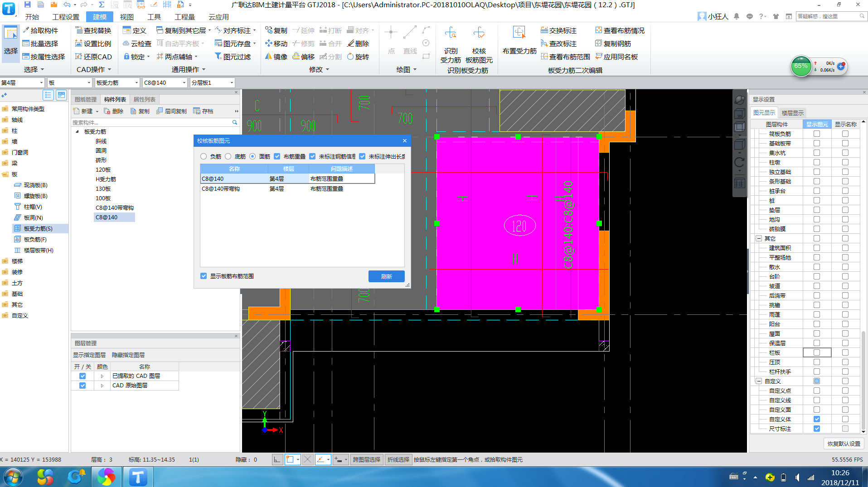Viewport: 868px width, 487px height.
Task: Click 图元过滤 element filter tool
Action: click(233, 57)
